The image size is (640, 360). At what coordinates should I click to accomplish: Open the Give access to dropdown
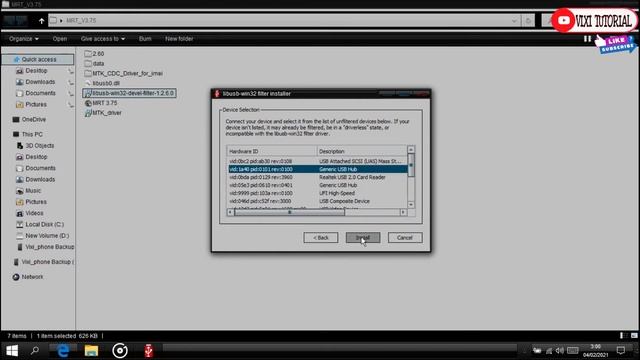click(x=103, y=39)
